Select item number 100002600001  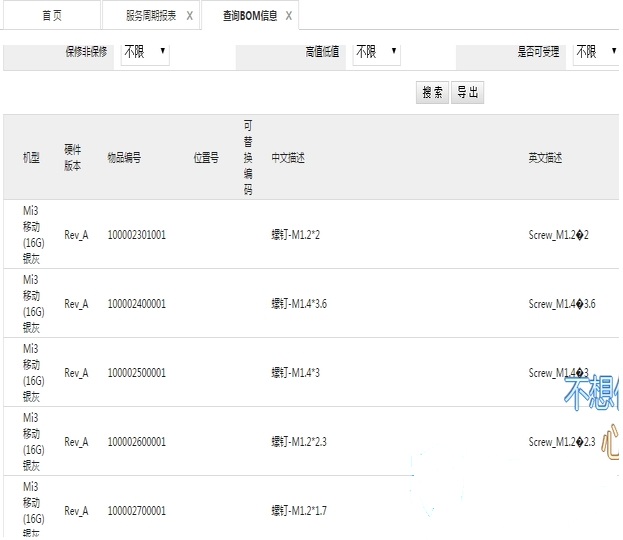[136, 442]
